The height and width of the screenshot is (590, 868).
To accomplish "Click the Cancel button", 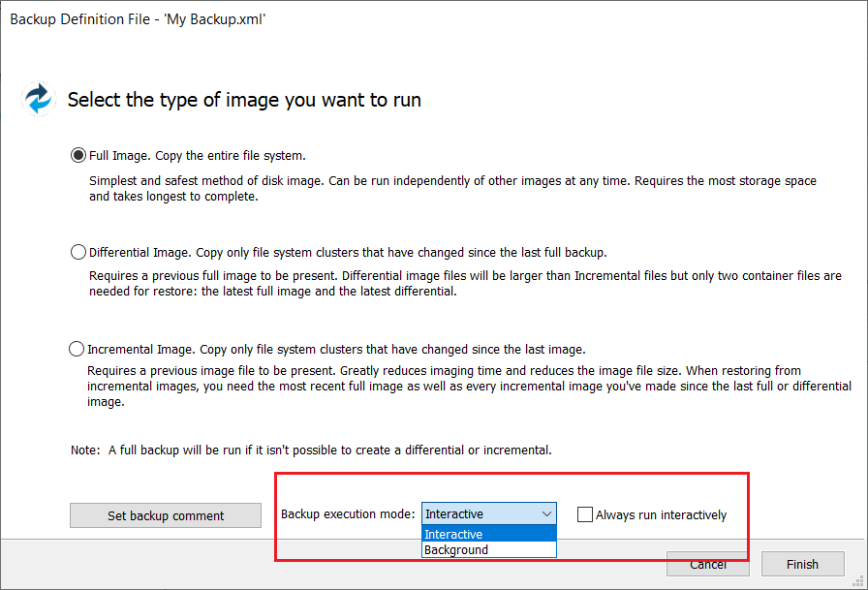I will point(708,564).
